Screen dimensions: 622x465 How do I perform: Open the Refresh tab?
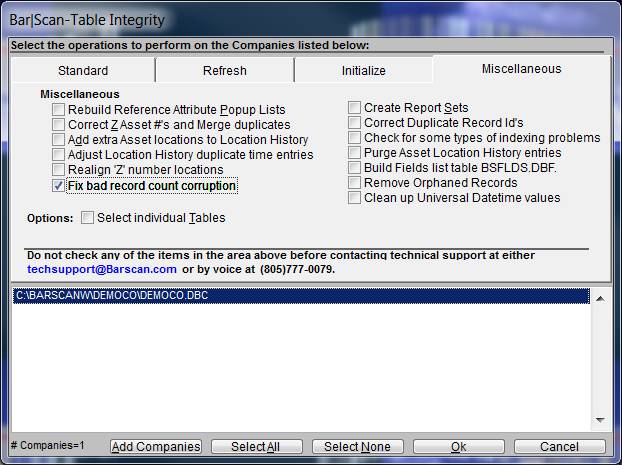pos(225,70)
